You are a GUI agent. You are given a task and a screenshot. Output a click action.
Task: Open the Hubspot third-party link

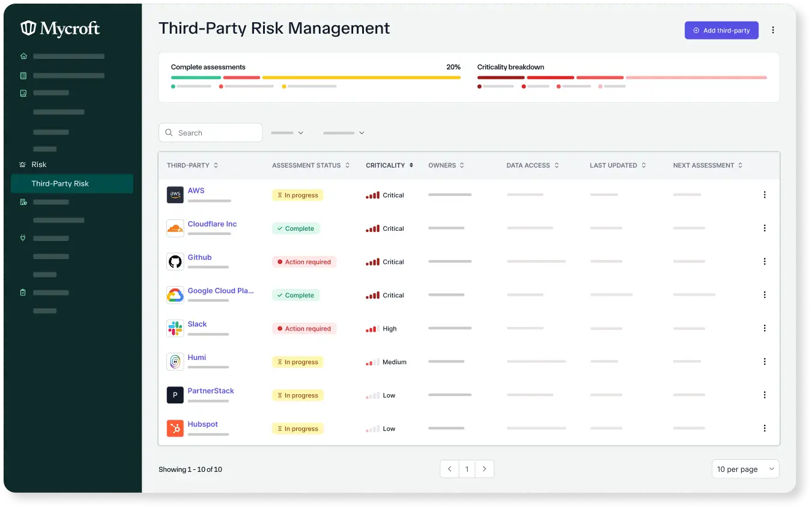click(x=202, y=424)
